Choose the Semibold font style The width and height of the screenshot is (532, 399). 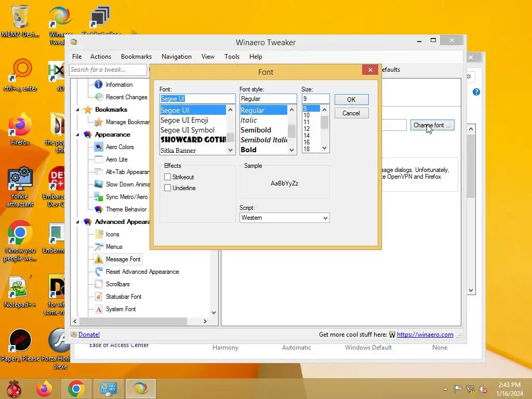(x=263, y=130)
